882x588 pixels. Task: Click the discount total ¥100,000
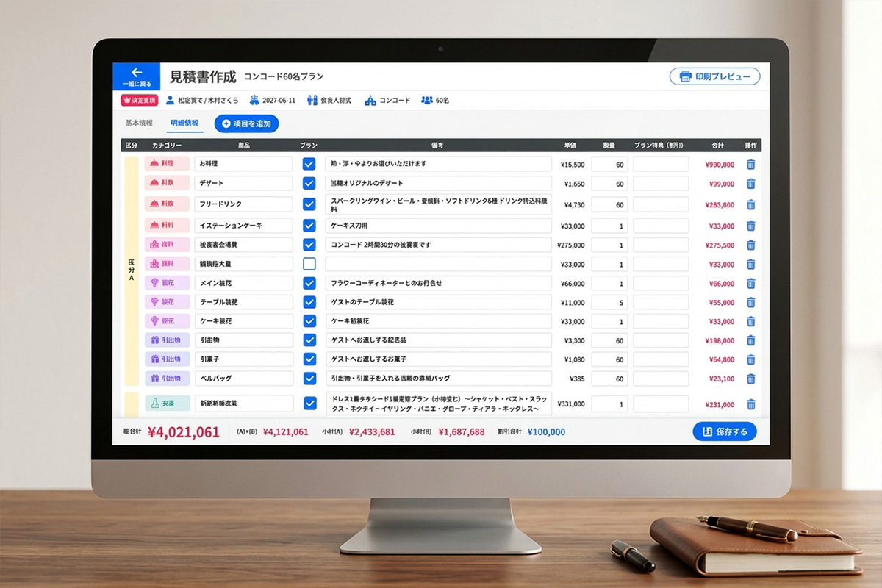coord(545,432)
